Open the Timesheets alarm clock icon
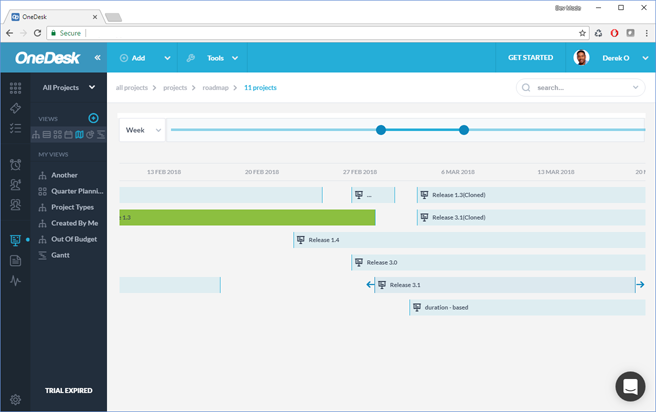The image size is (656, 412). tap(15, 165)
